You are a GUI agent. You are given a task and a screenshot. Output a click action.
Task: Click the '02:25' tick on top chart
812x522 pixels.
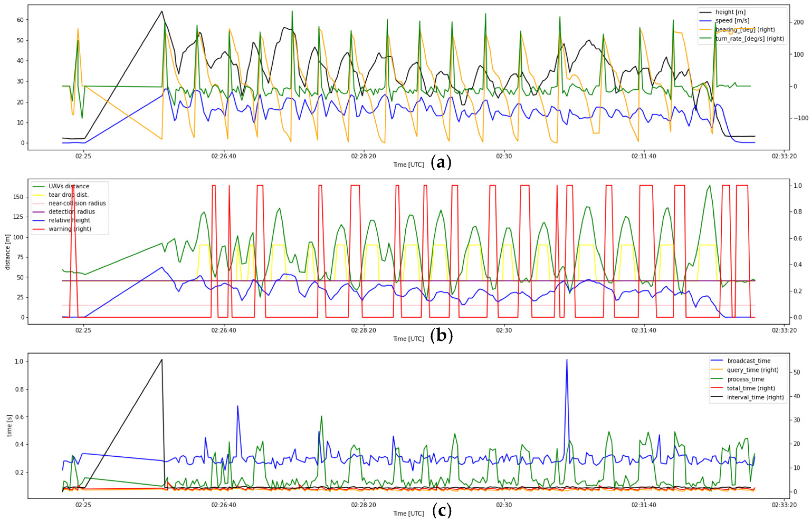click(x=84, y=156)
